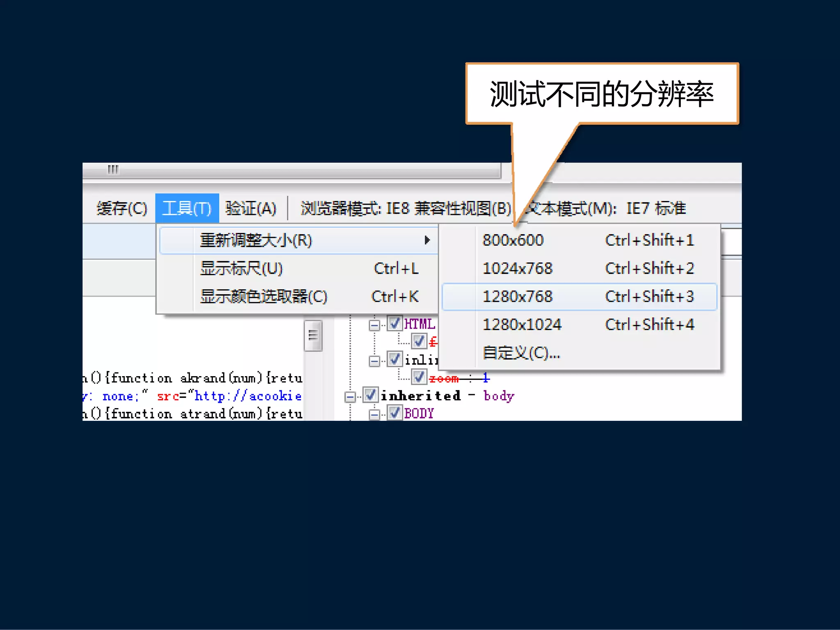Image resolution: width=840 pixels, height=630 pixels.
Task: Toggle the inherited - body checkbox
Action: (x=370, y=395)
